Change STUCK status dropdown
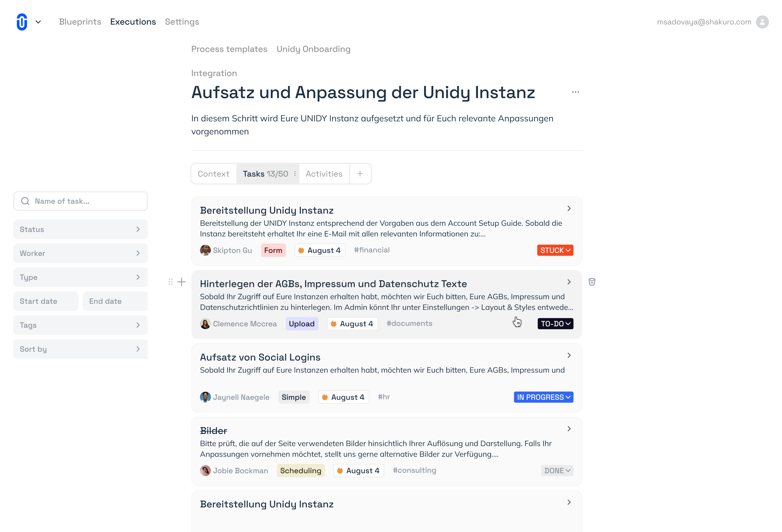Viewport: 782px width, 532px height. click(x=555, y=250)
